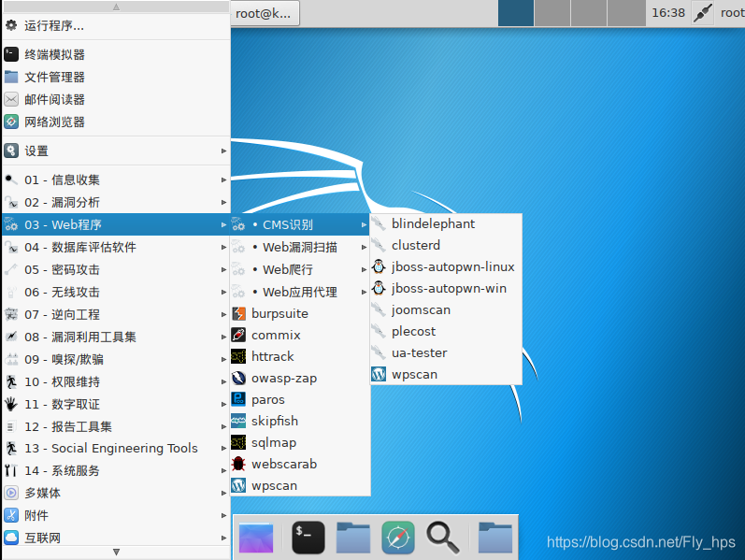Open the 14 - 系统服务 menu
The height and width of the screenshot is (560, 745).
tap(116, 470)
